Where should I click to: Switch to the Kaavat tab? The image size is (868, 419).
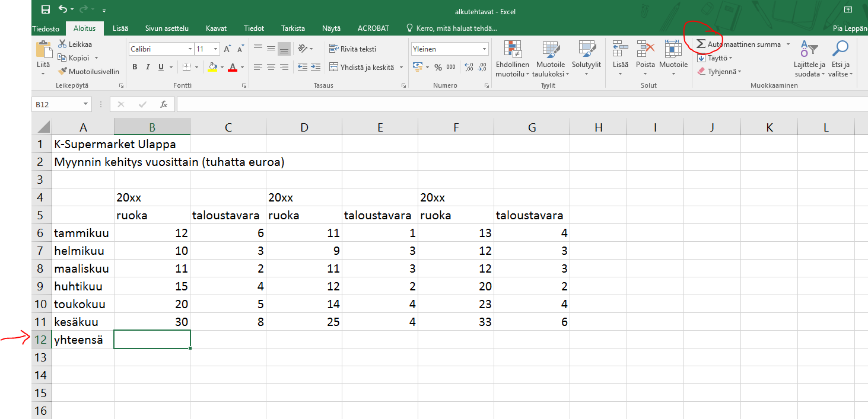coord(216,28)
